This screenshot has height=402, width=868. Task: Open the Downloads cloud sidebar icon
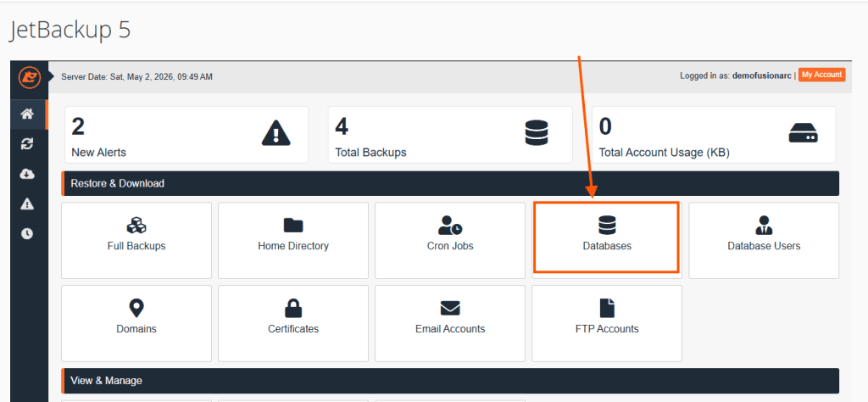pyautogui.click(x=27, y=174)
